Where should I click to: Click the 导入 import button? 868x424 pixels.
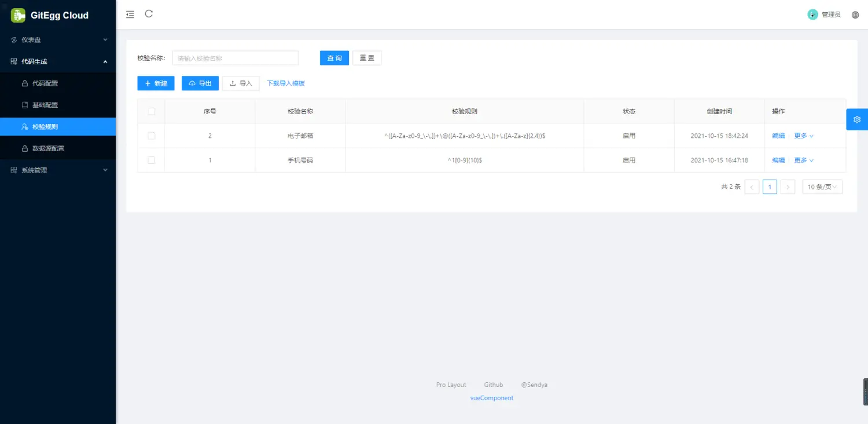241,83
